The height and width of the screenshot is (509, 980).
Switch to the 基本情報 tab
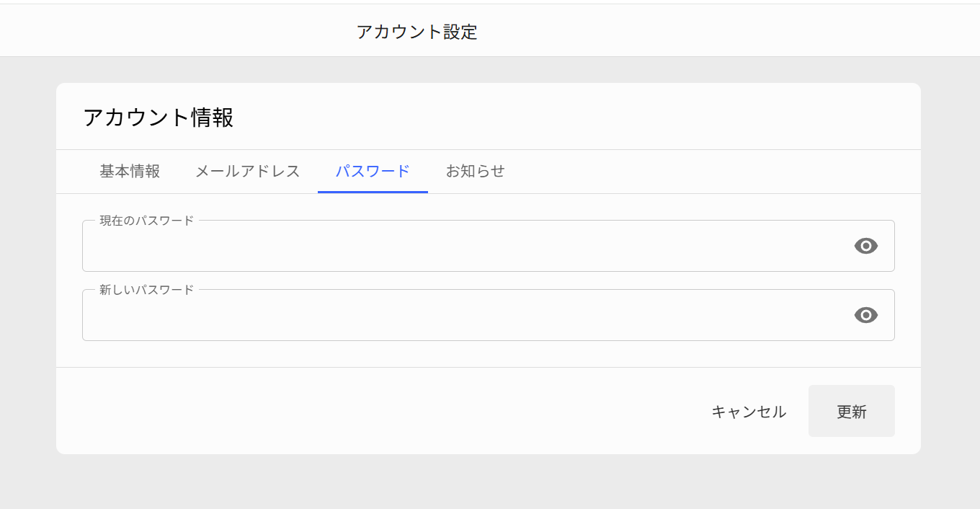coord(130,172)
